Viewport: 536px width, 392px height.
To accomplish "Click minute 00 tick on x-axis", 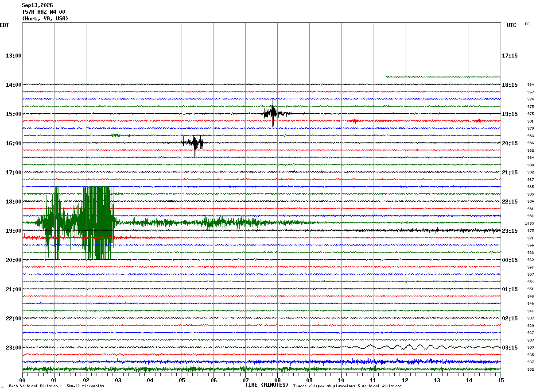I will click(x=23, y=380).
